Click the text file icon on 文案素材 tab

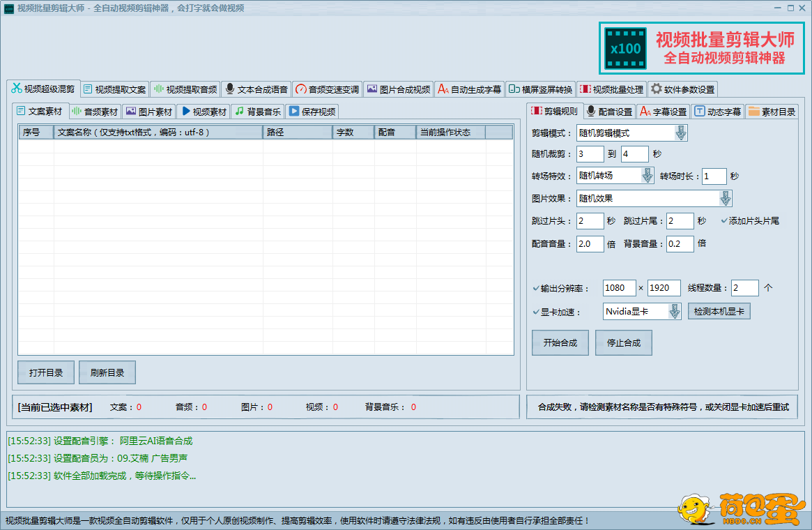point(21,111)
